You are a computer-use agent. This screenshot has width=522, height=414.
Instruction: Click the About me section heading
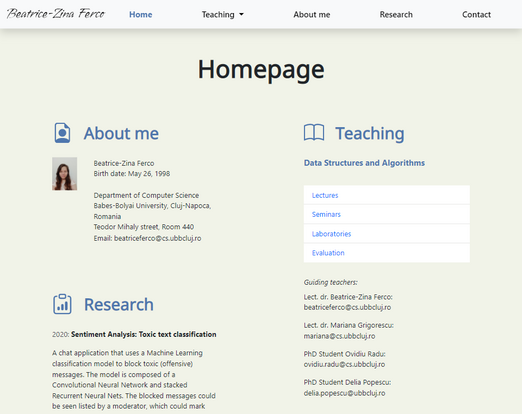pyautogui.click(x=121, y=133)
